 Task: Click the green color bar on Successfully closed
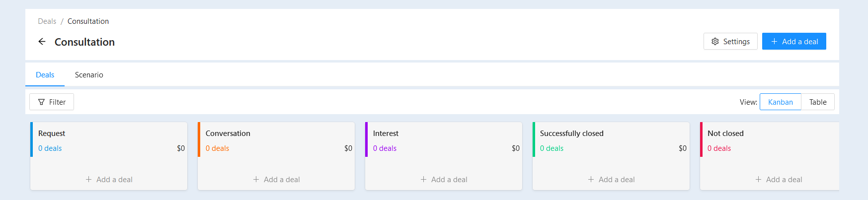click(534, 139)
